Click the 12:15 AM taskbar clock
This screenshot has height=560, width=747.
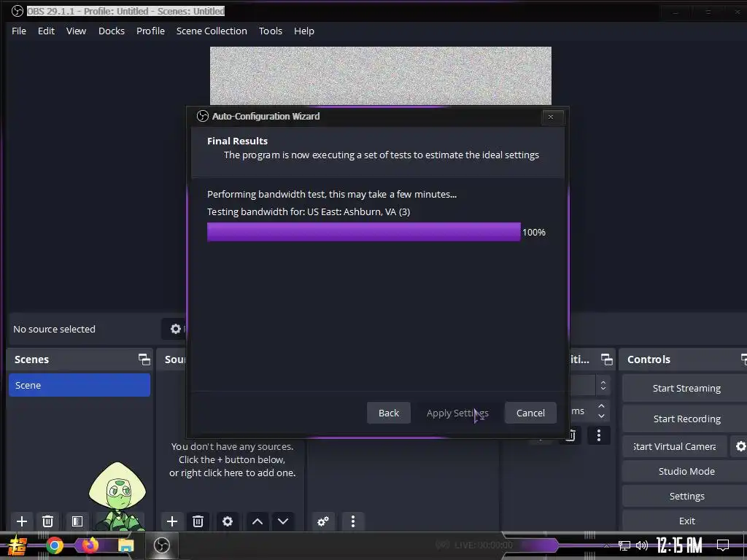point(679,545)
